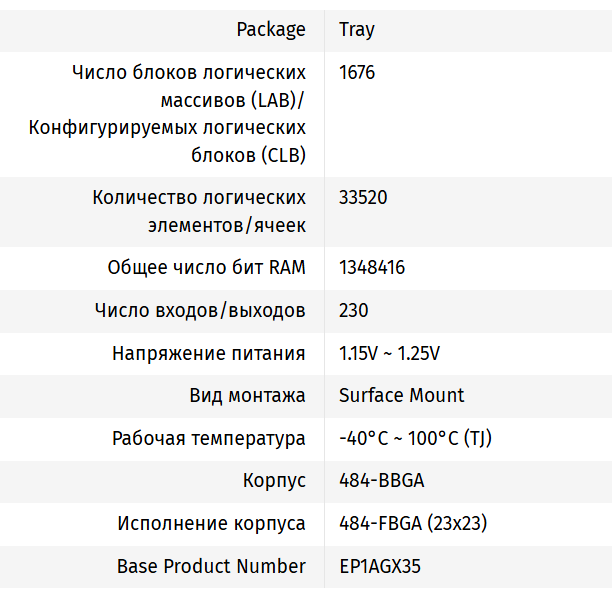The height and width of the screenshot is (596, 612).
Task: Select the "484-FBGA (23x23)" value
Action: pyautogui.click(x=413, y=523)
